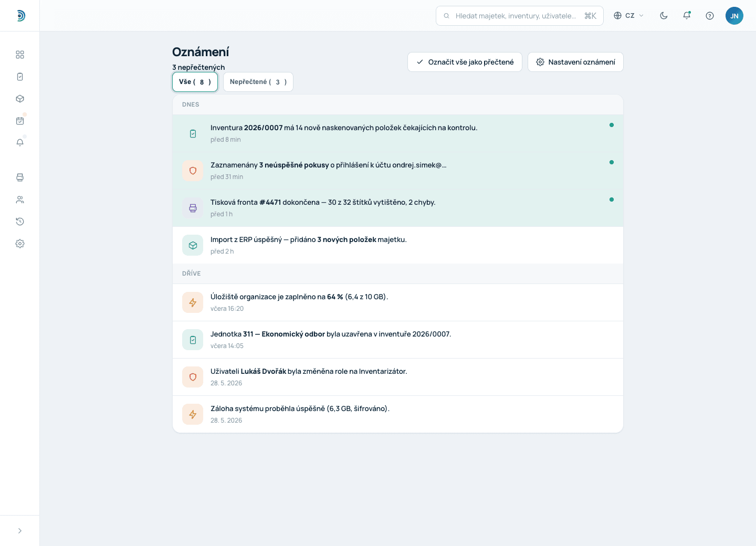The height and width of the screenshot is (546, 756).
Task: Click the shield icon of failed login notification
Action: click(193, 171)
